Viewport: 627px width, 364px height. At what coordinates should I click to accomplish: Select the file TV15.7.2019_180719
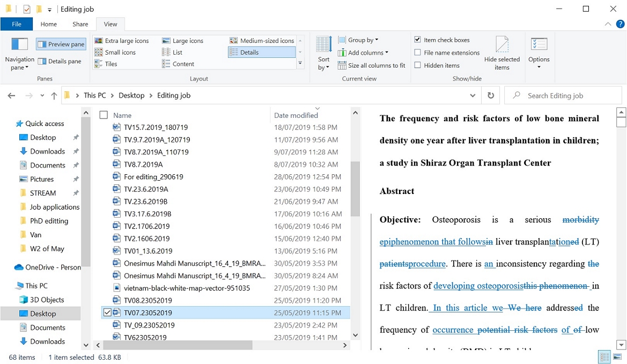156,128
